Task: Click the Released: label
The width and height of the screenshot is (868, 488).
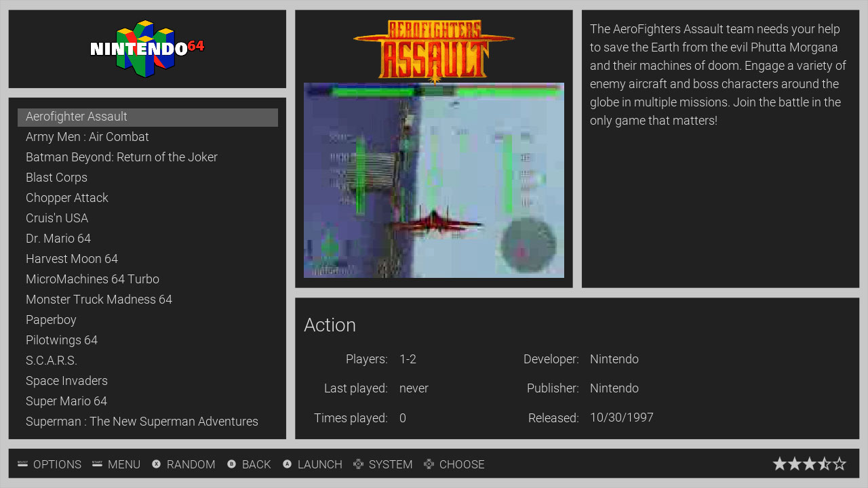Action: tap(553, 418)
